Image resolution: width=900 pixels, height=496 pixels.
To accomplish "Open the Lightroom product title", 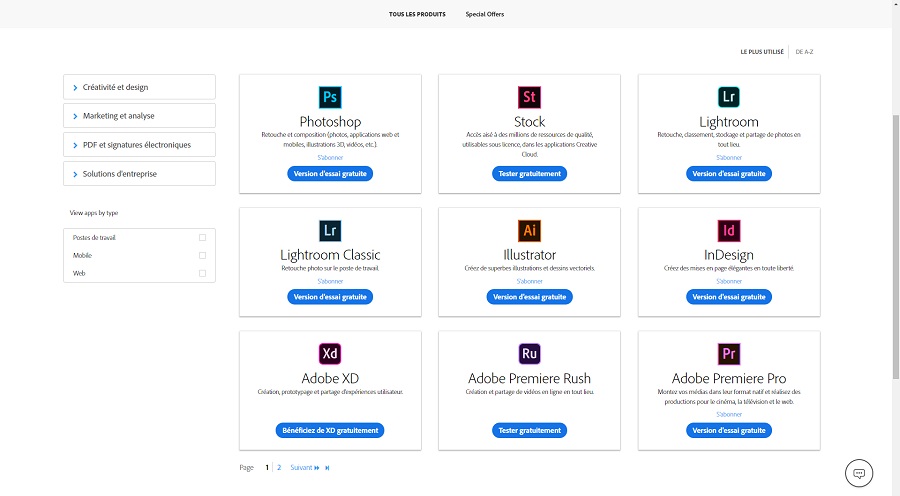I will [x=729, y=122].
